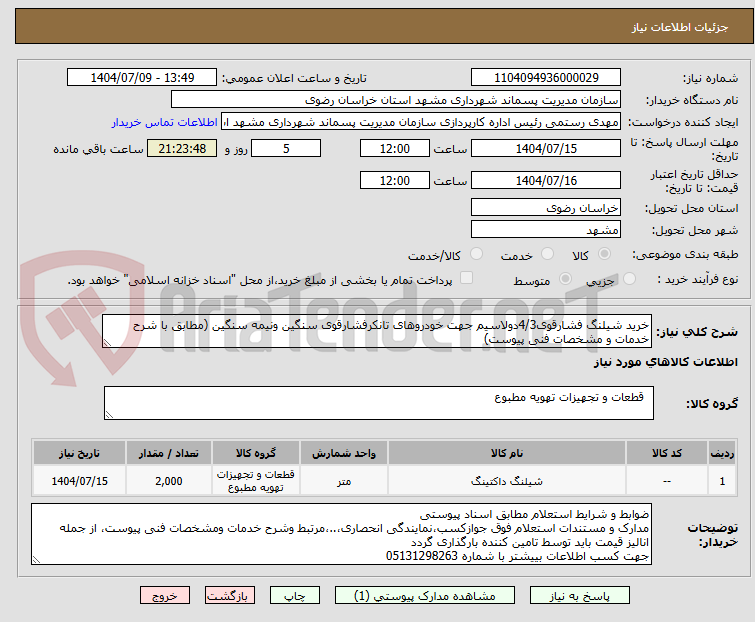Click the response deadline date 1404/07/15 field

[x=546, y=148]
